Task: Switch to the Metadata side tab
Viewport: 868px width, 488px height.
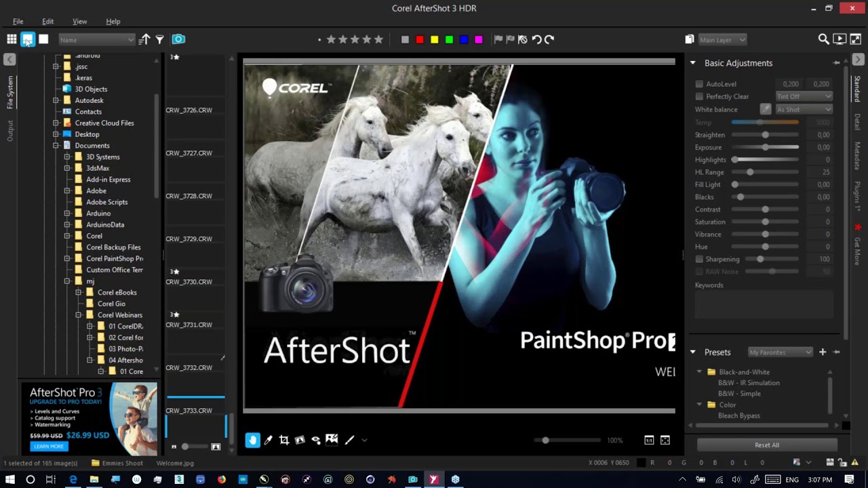Action: (x=857, y=156)
